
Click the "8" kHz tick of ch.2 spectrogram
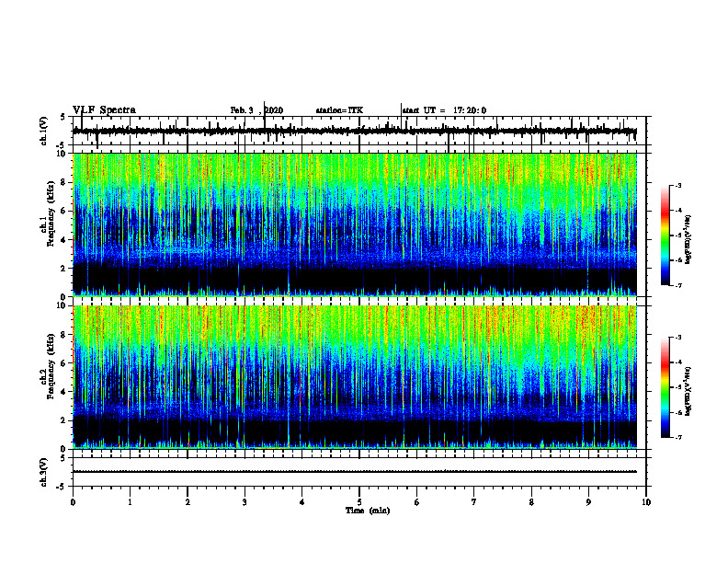click(63, 335)
